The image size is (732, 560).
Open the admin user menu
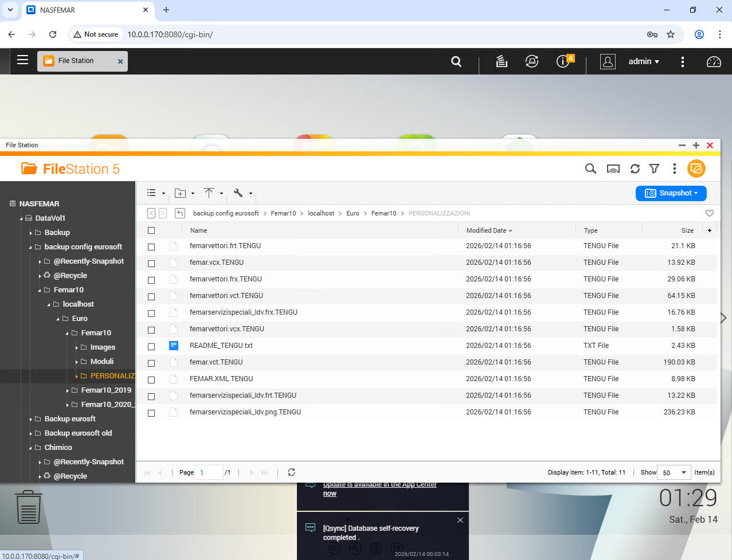click(644, 61)
